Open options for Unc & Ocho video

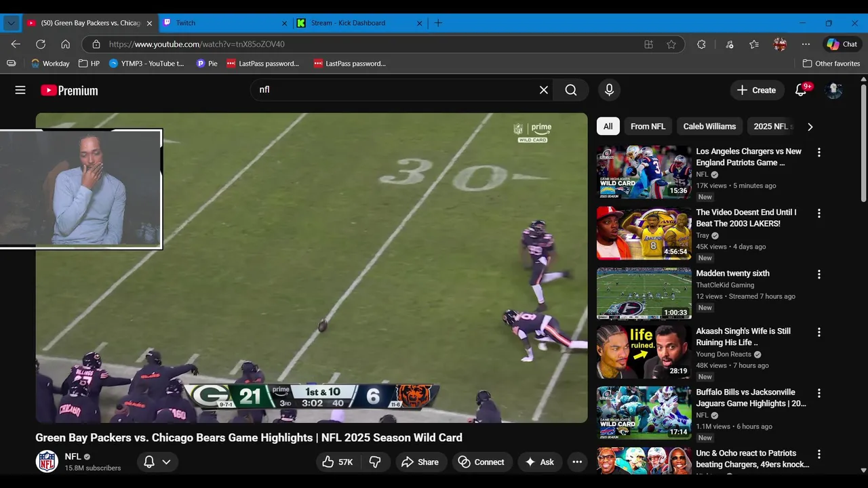(818, 454)
